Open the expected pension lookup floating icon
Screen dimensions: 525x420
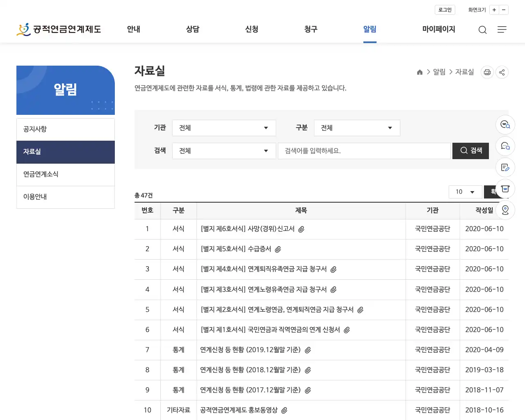(x=505, y=125)
